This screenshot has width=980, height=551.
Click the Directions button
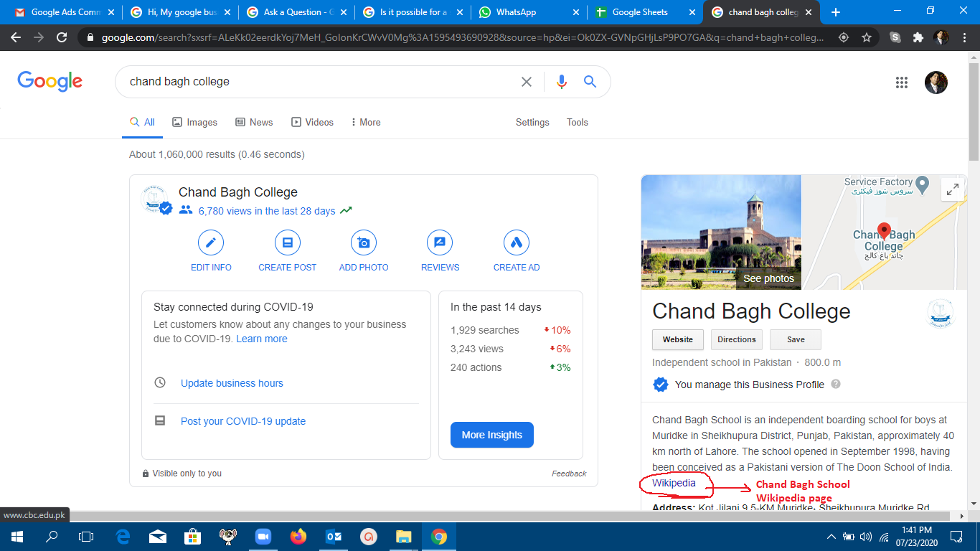[737, 339]
